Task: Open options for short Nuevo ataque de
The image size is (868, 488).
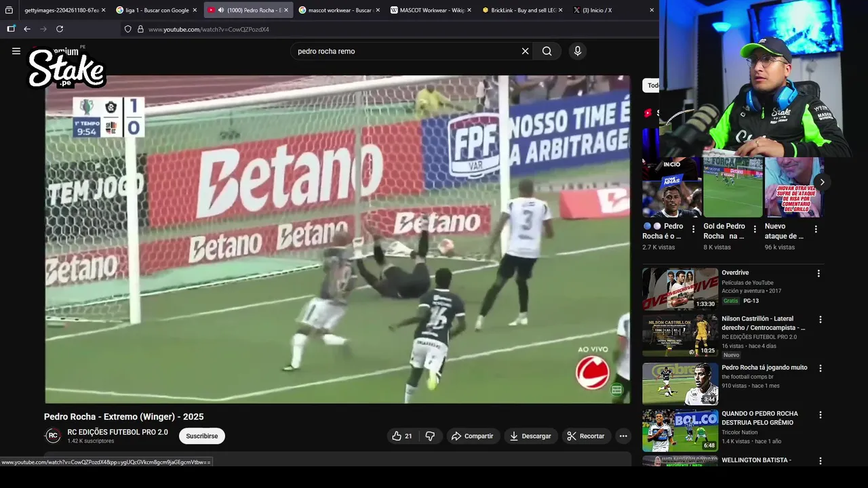Action: click(816, 229)
